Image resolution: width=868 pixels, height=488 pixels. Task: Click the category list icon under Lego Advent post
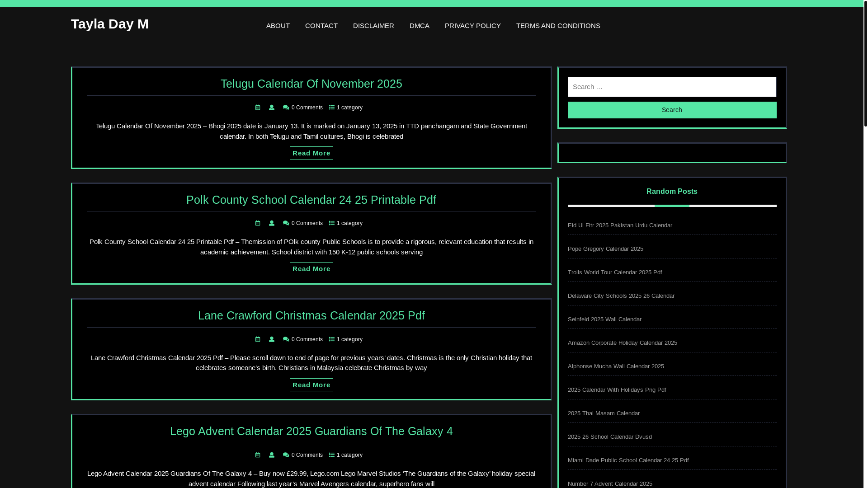332,455
